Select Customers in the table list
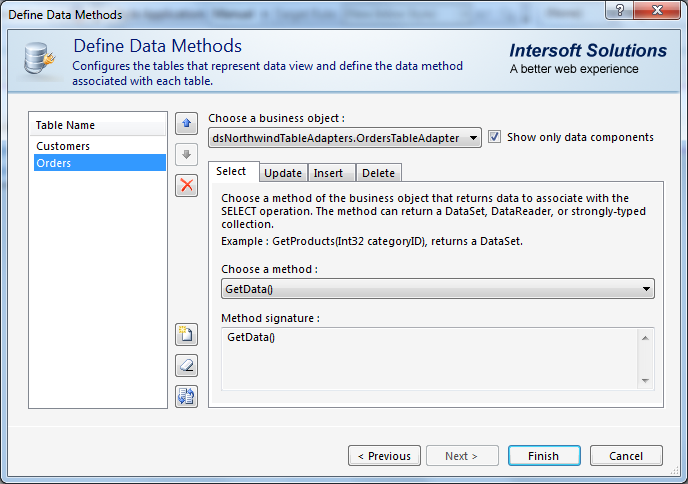 pyautogui.click(x=63, y=146)
